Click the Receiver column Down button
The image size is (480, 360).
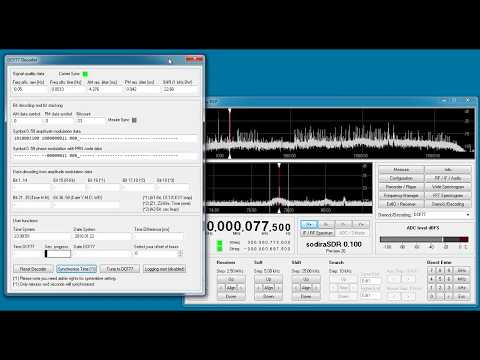231,296
